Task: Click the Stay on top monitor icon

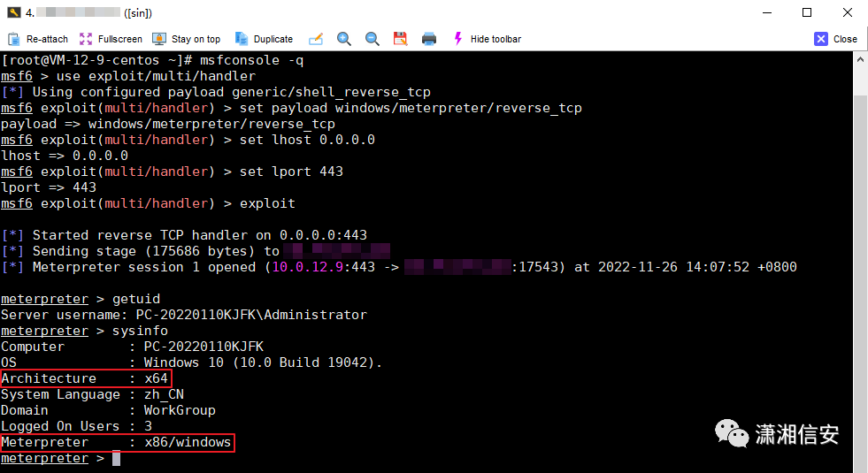Action: pos(159,39)
